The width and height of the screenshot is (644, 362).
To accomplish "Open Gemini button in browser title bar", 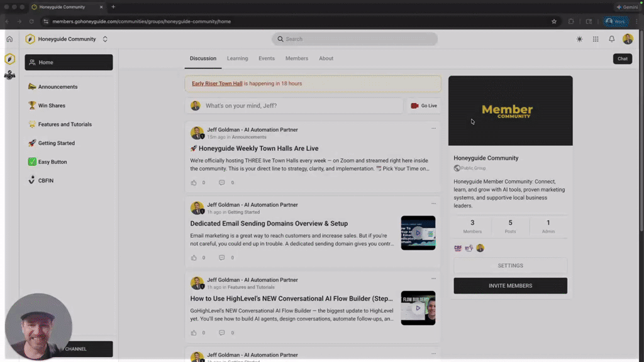I will tap(627, 7).
